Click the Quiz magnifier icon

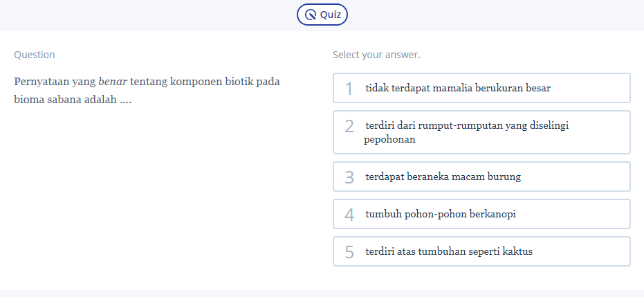pyautogui.click(x=311, y=15)
